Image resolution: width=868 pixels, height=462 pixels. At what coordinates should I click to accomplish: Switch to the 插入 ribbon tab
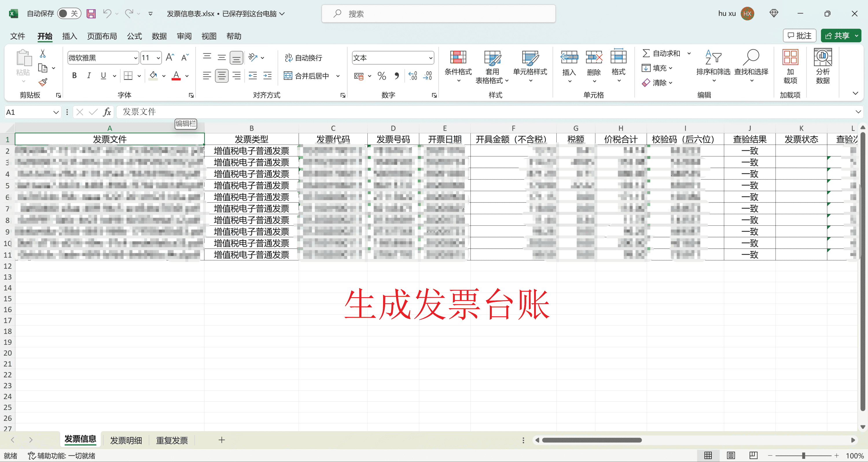69,36
